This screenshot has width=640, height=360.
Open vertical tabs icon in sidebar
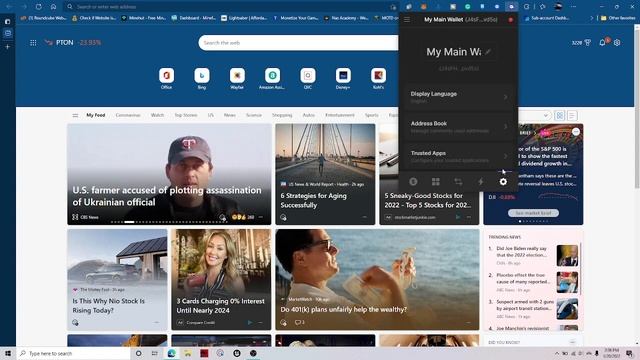(x=7, y=34)
